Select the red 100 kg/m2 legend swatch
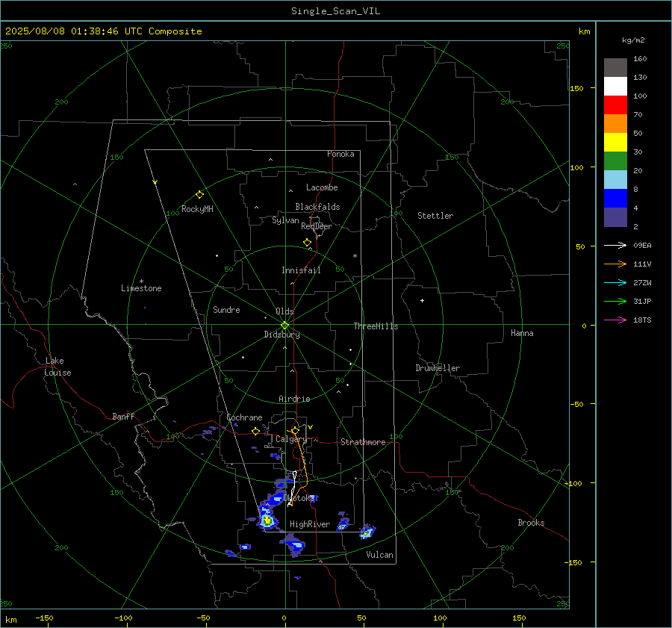Viewport: 672px width, 628px height. tap(615, 105)
